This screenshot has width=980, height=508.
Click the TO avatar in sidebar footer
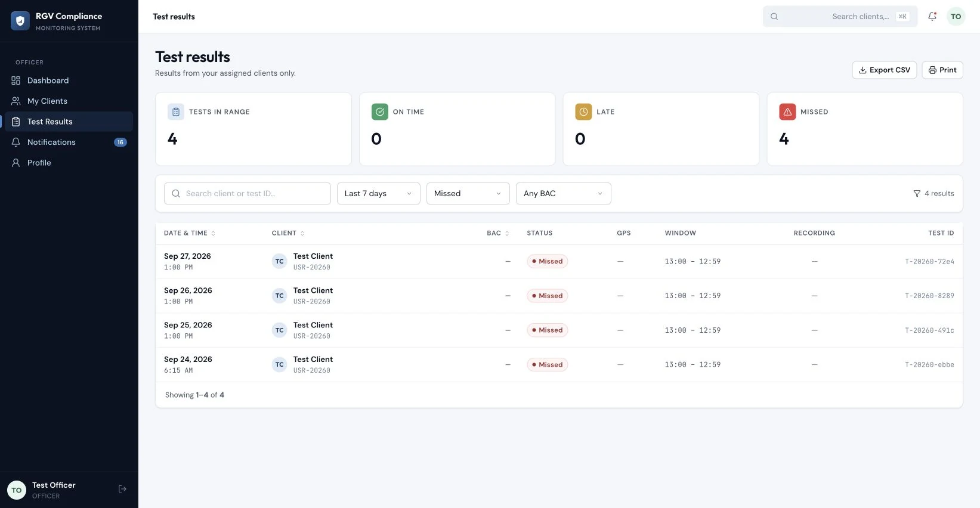click(17, 490)
